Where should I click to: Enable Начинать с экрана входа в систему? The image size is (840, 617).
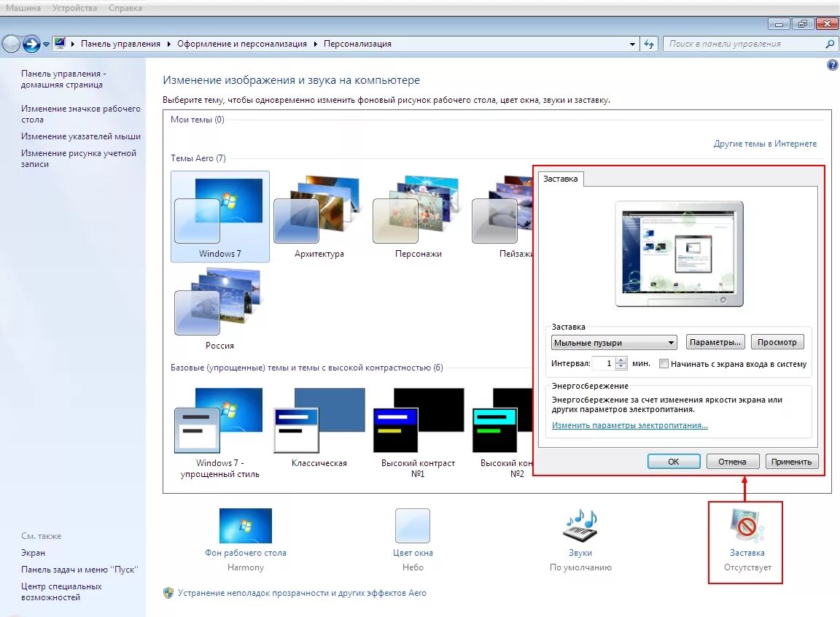tap(664, 364)
